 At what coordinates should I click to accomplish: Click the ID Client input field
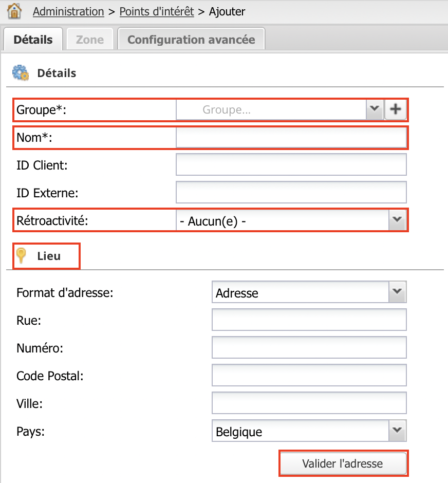(291, 165)
